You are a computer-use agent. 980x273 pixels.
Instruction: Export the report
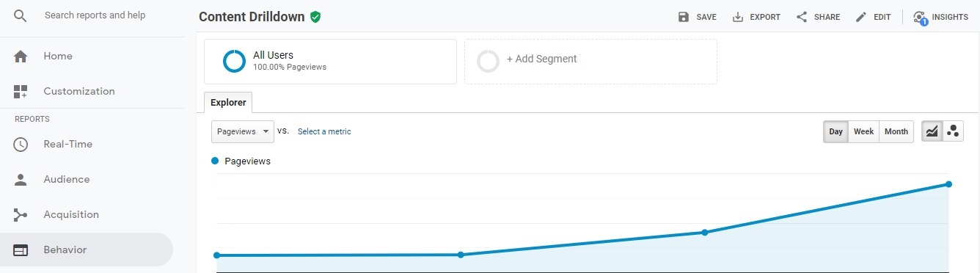(x=756, y=17)
